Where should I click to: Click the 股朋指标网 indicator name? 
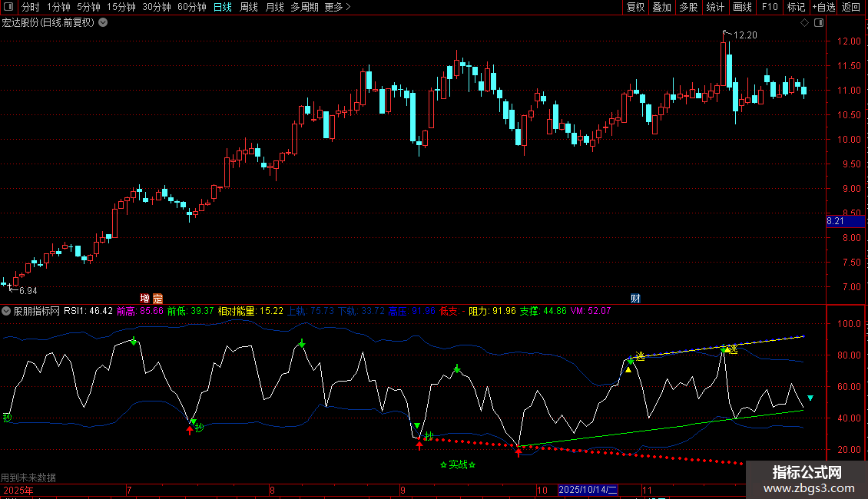click(x=37, y=311)
